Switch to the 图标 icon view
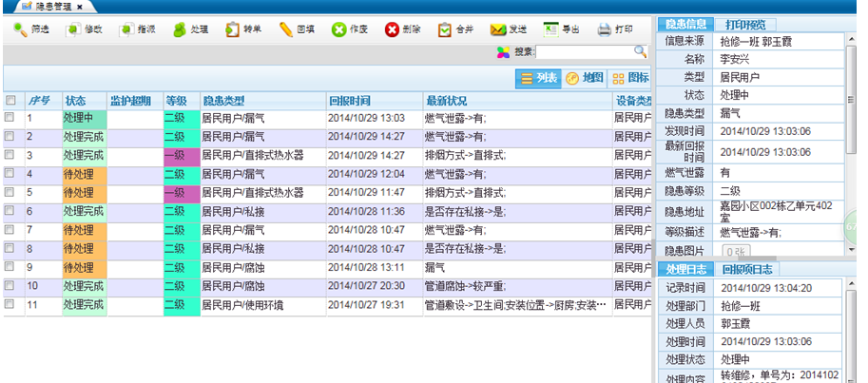Screen dimensions: 868x383 631,79
